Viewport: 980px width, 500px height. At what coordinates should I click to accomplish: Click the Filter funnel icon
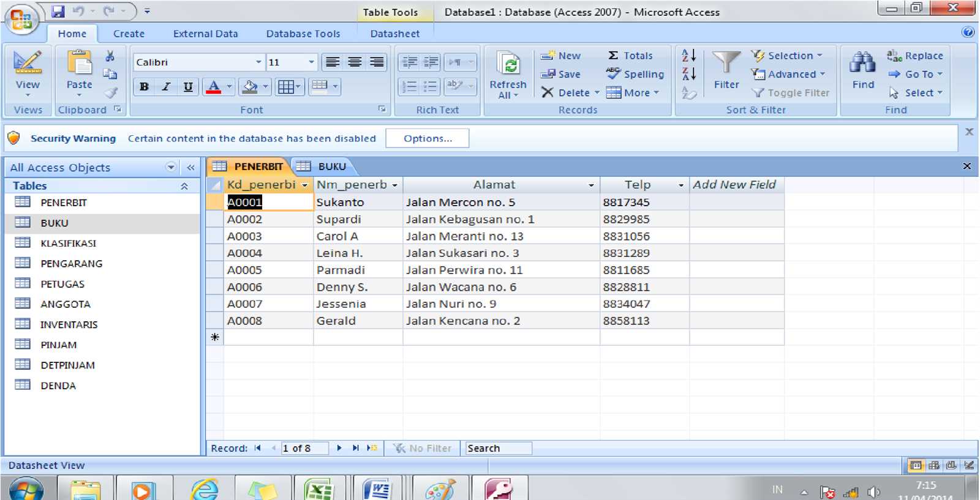(x=726, y=62)
